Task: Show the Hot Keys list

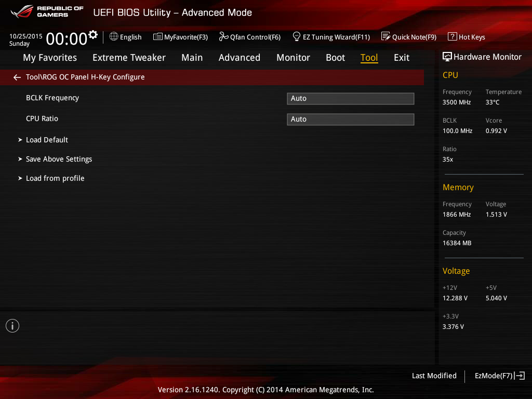Action: point(467,37)
